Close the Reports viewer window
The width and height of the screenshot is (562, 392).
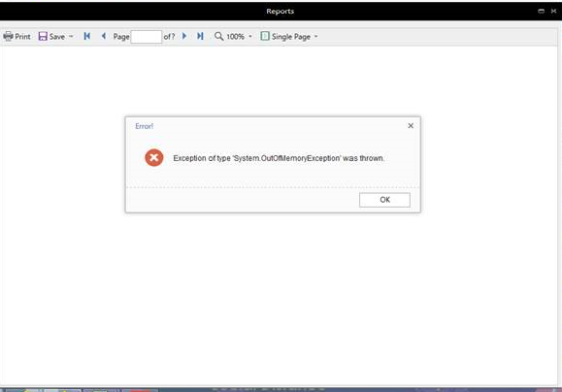554,11
